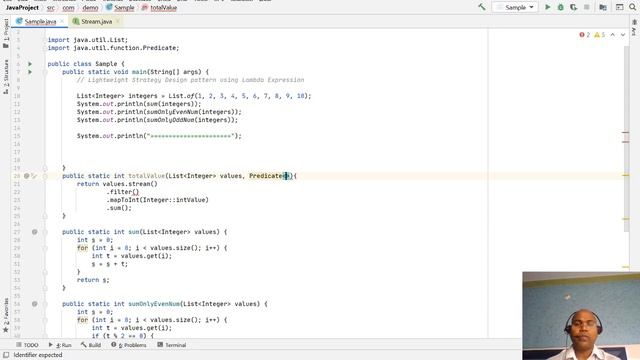Open the Structure tool window side tab
Image resolution: width=640 pixels, height=360 pixels.
[6, 77]
